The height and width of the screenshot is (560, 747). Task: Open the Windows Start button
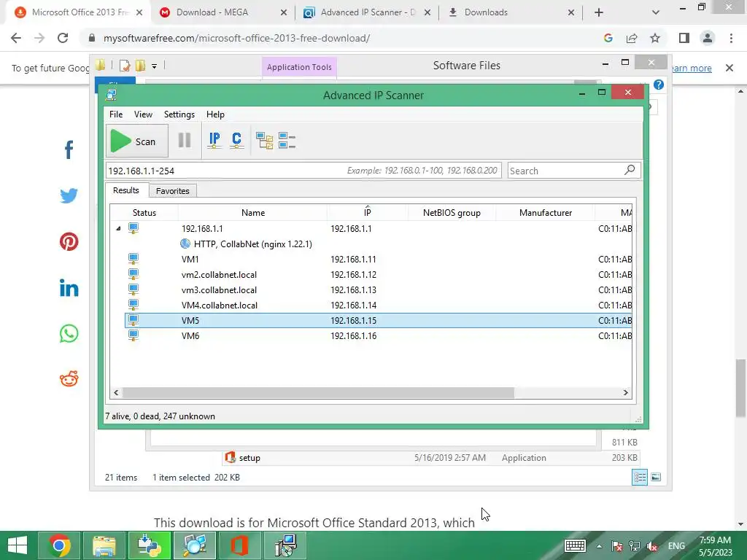[18, 545]
